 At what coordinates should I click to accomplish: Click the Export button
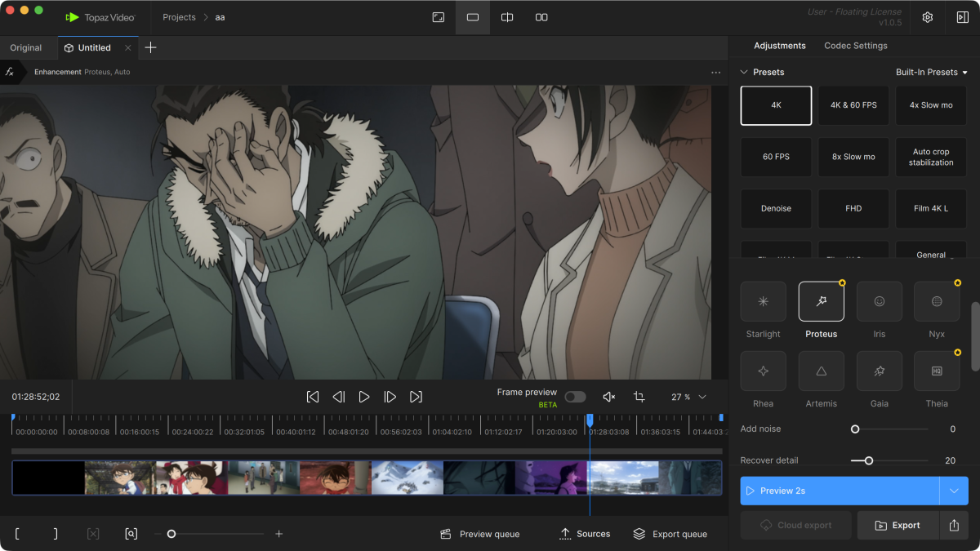pos(898,526)
